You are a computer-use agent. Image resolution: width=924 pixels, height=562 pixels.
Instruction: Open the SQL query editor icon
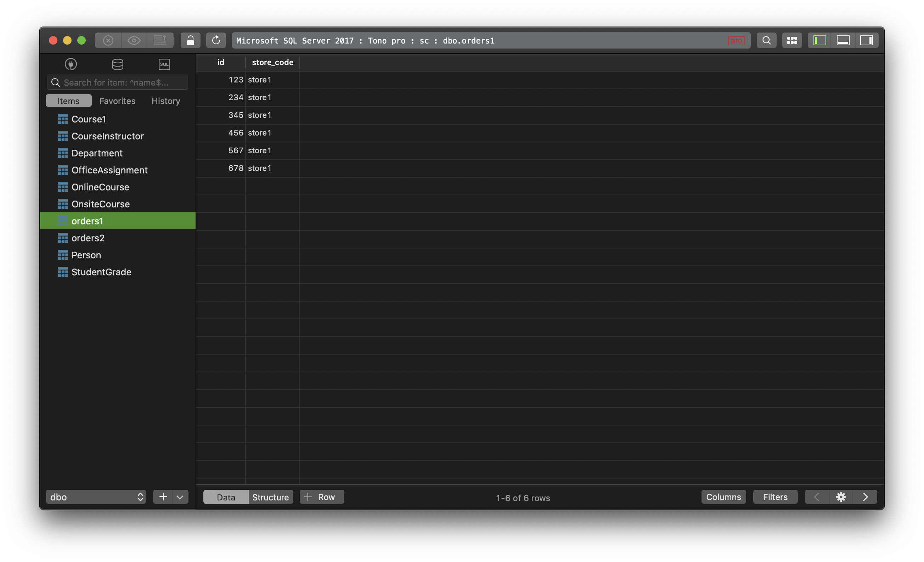164,64
